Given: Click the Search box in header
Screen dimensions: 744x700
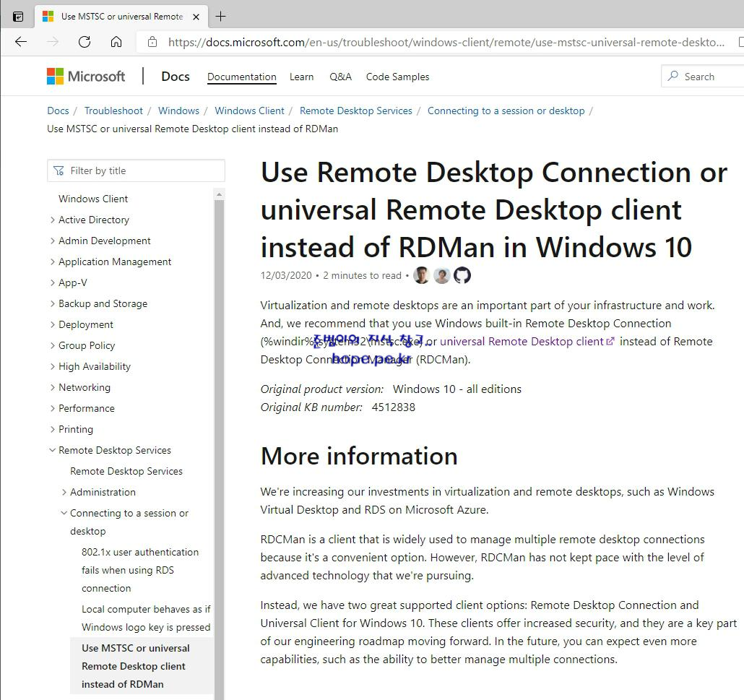Looking at the screenshot, I should click(703, 76).
